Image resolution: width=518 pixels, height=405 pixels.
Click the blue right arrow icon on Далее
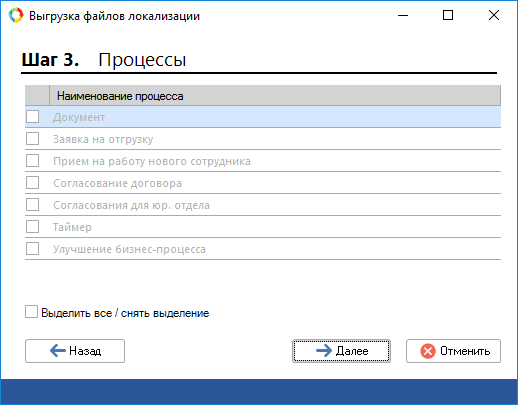tap(324, 351)
